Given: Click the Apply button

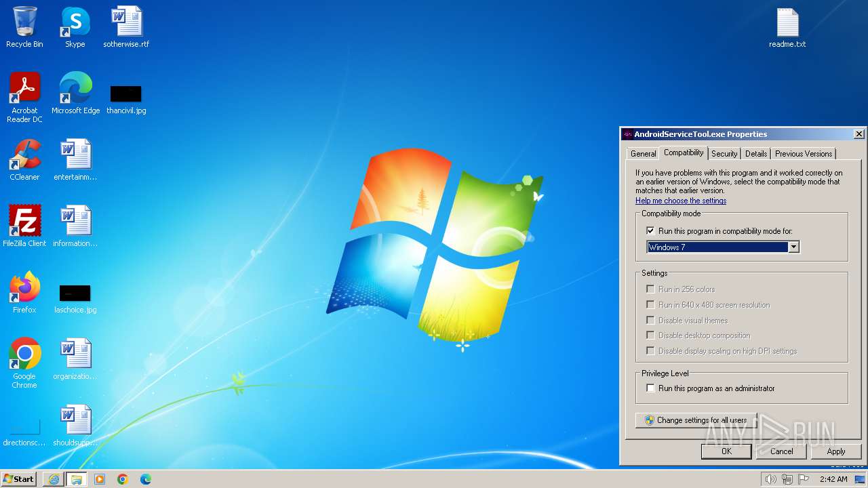Looking at the screenshot, I should point(836,451).
